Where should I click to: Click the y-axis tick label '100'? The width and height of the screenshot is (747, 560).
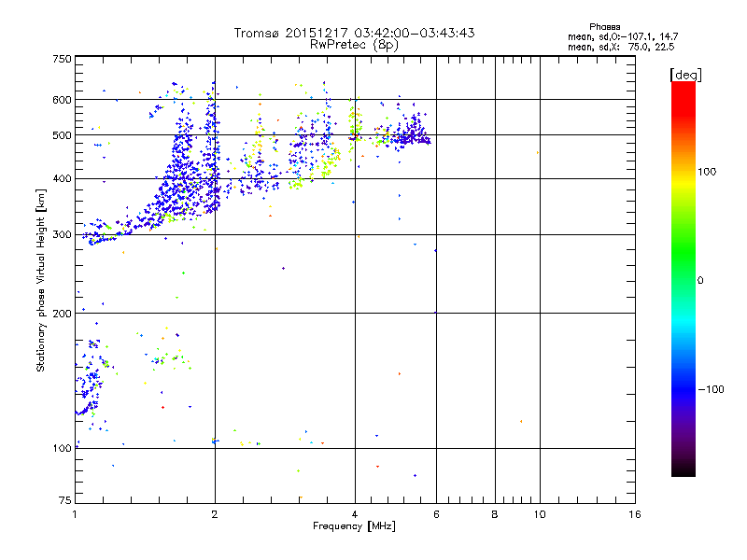click(62, 449)
